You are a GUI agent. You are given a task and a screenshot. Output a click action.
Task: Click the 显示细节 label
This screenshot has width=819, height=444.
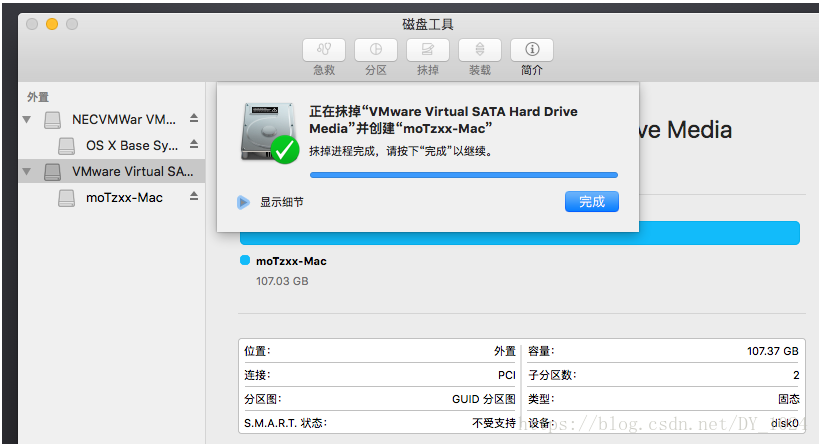[x=282, y=202]
